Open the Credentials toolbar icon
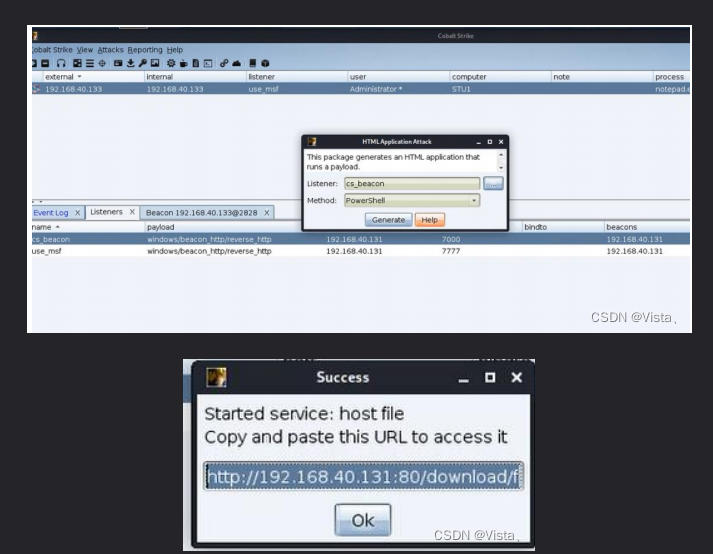Screen dimensions: 713x554 [118, 63]
